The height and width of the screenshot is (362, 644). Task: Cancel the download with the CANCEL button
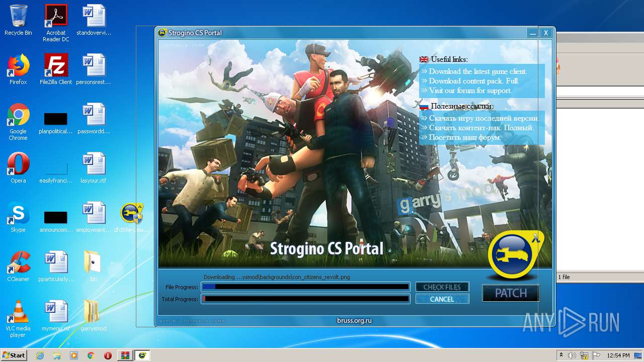click(442, 299)
